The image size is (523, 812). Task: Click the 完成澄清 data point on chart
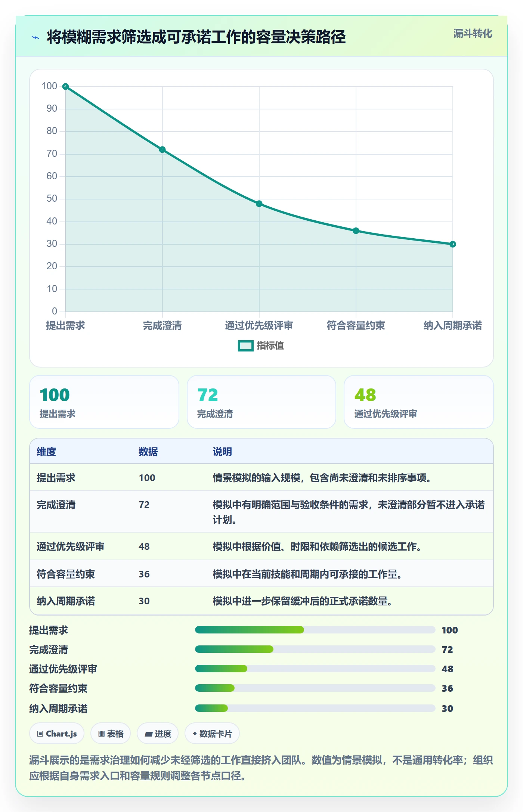(x=162, y=150)
